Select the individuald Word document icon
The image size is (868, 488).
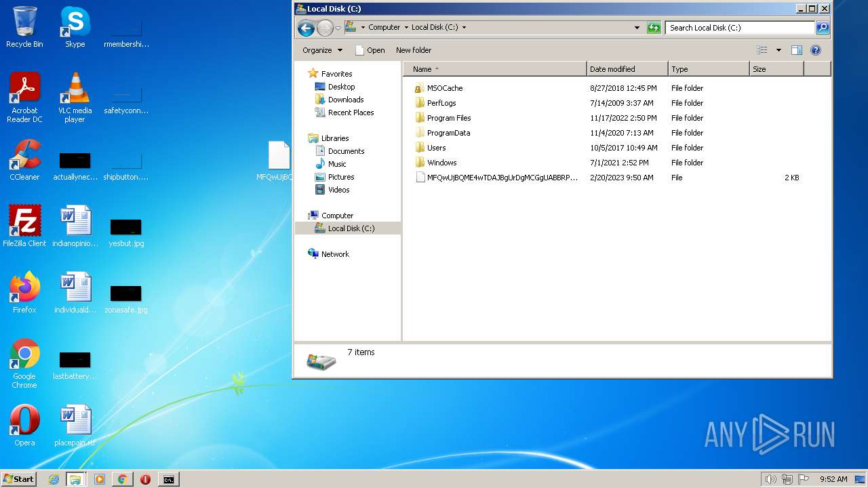pyautogui.click(x=75, y=293)
